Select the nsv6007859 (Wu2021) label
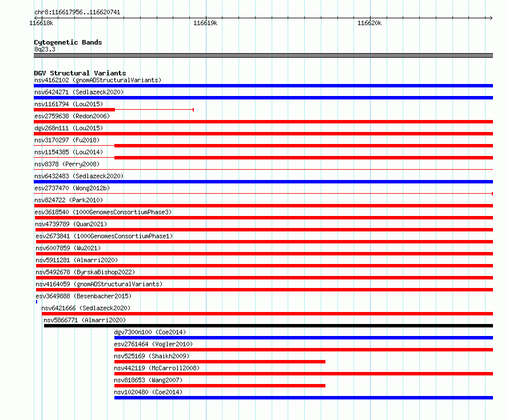The height and width of the screenshot is (420, 509). (x=68, y=248)
